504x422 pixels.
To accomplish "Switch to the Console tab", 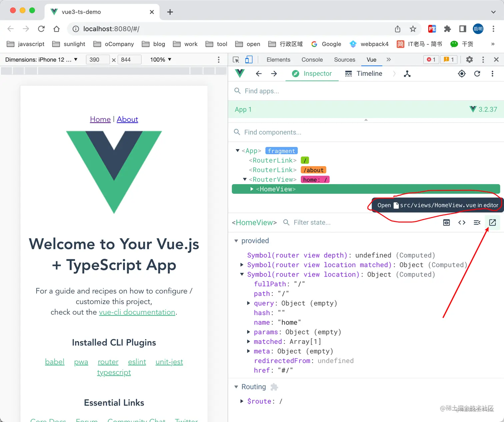I will (x=312, y=60).
